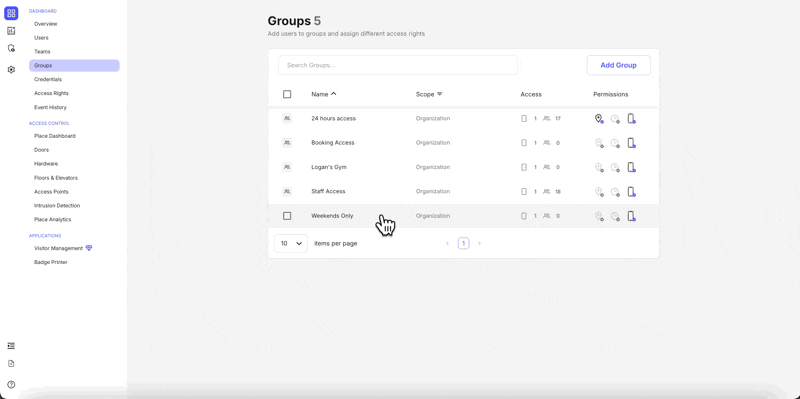Open the Booking Access group name
This screenshot has width=800, height=399.
click(x=333, y=143)
